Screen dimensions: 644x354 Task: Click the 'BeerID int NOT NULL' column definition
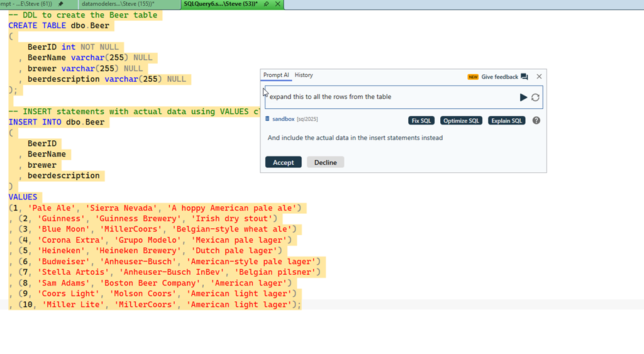click(x=73, y=47)
